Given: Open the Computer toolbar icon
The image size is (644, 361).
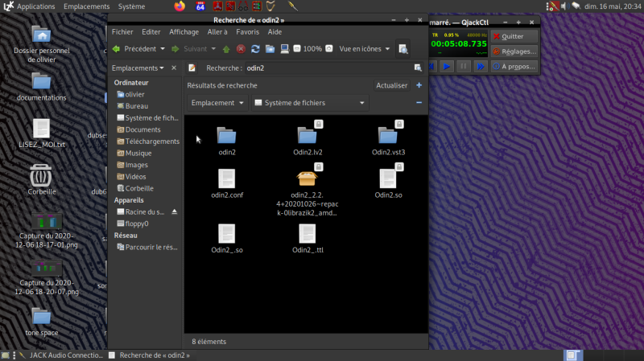Looking at the screenshot, I should pos(284,49).
